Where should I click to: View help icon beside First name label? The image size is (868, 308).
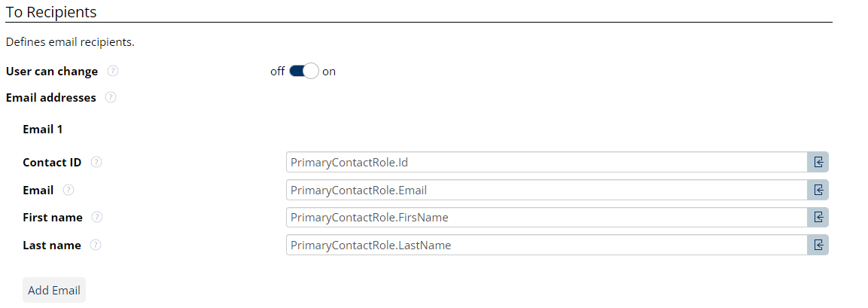tap(97, 218)
